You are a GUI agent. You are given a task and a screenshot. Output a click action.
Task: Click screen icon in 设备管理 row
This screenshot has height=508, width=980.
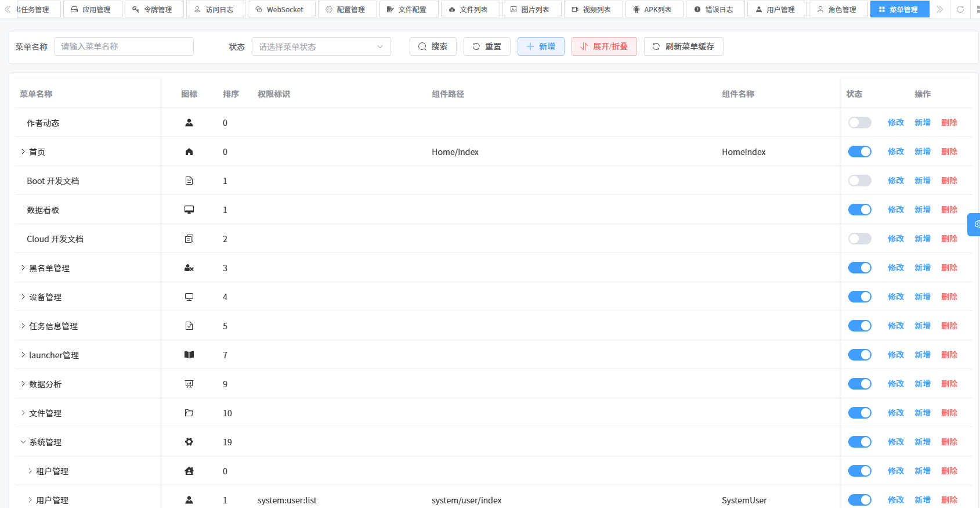(189, 297)
